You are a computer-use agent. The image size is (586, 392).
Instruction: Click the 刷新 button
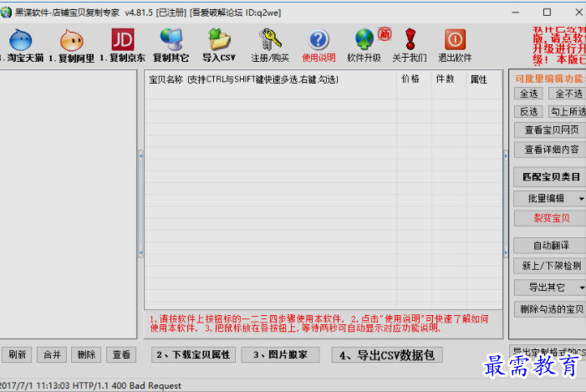[x=18, y=354]
